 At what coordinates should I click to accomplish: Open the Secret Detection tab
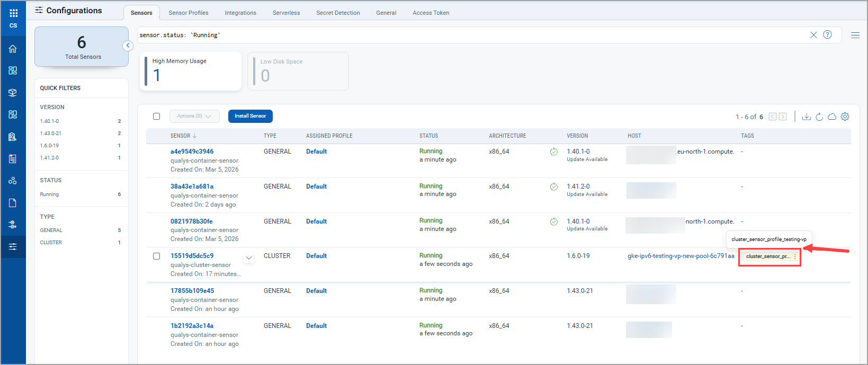[x=338, y=13]
